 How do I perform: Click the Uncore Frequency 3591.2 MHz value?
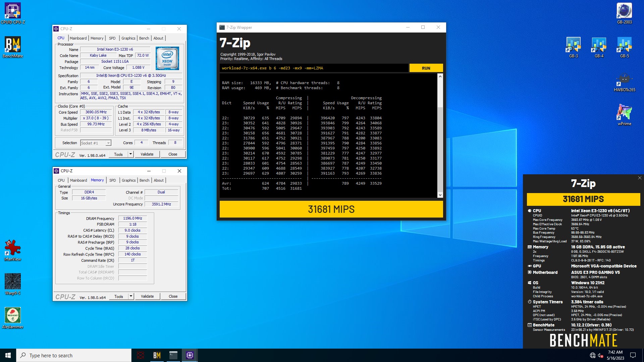click(161, 204)
